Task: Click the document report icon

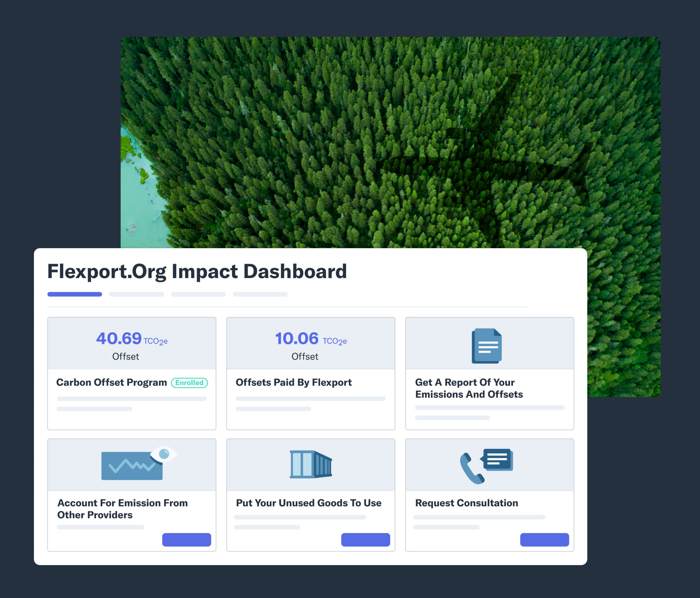Action: tap(487, 346)
